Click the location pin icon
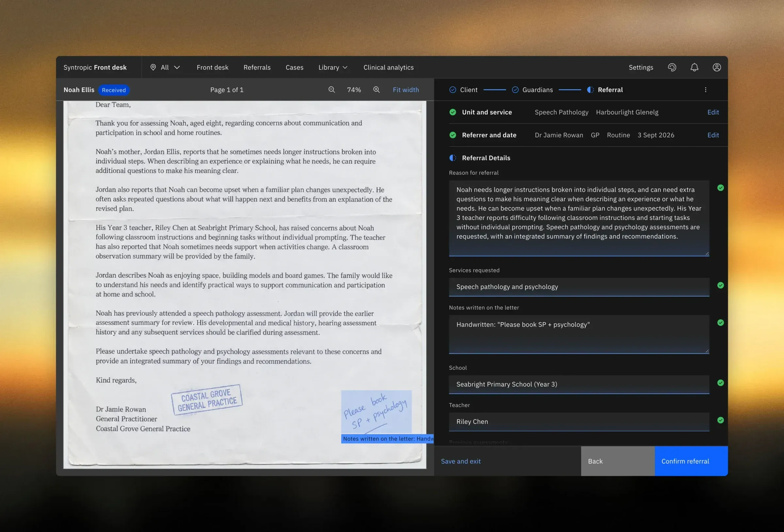Screen dimensions: 784x532 click(153, 68)
